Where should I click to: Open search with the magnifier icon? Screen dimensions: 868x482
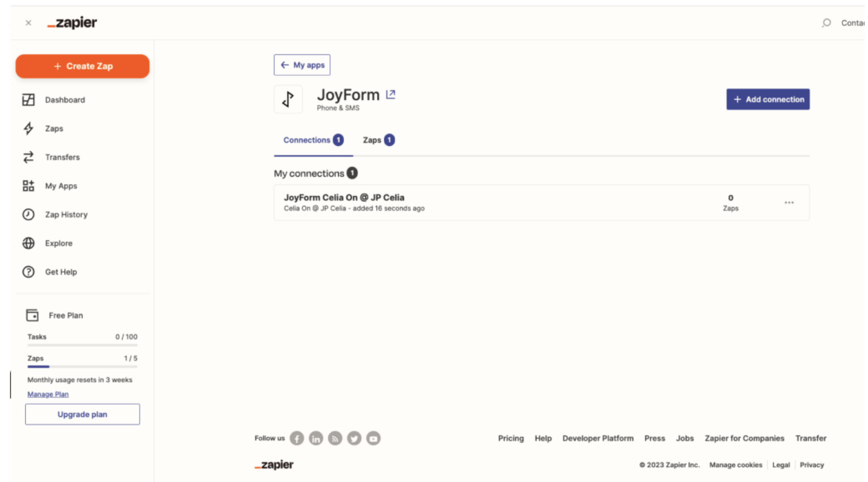pos(826,23)
